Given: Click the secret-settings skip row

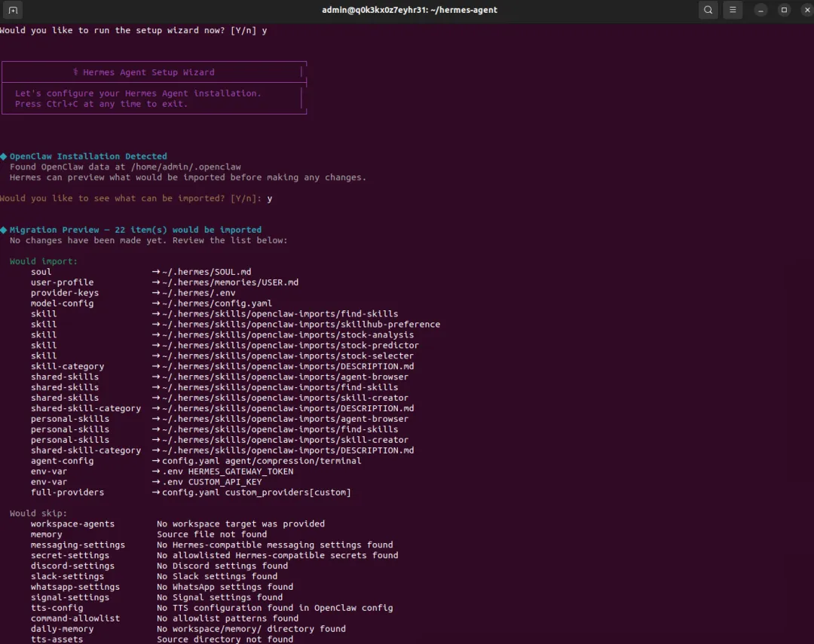Looking at the screenshot, I should click(x=214, y=555).
